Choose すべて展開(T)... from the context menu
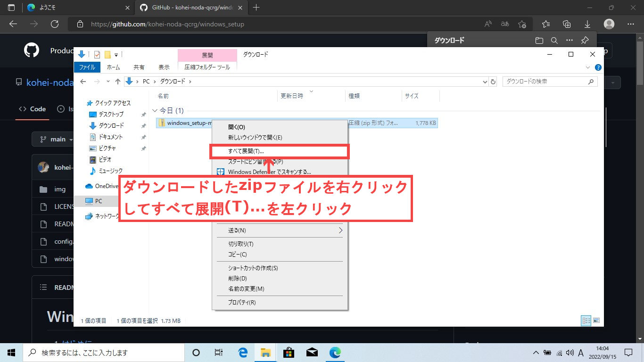The width and height of the screenshot is (644, 362). 280,151
